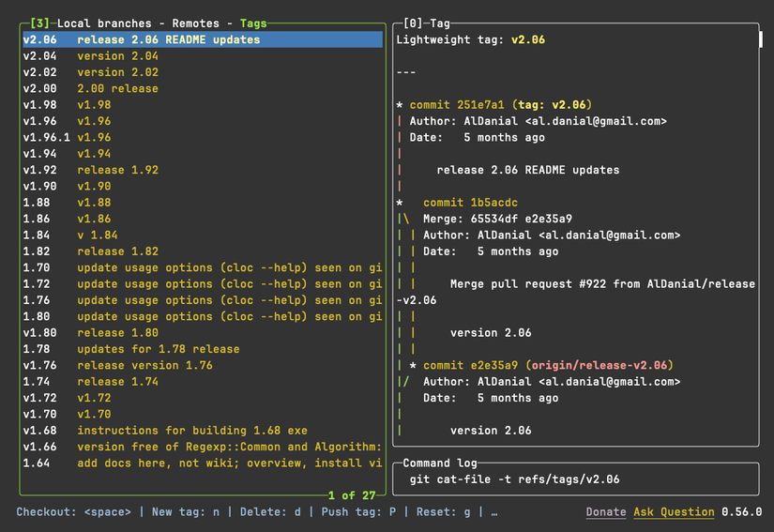The width and height of the screenshot is (774, 532).
Task: Open the Ask Question link
Action: [674, 512]
